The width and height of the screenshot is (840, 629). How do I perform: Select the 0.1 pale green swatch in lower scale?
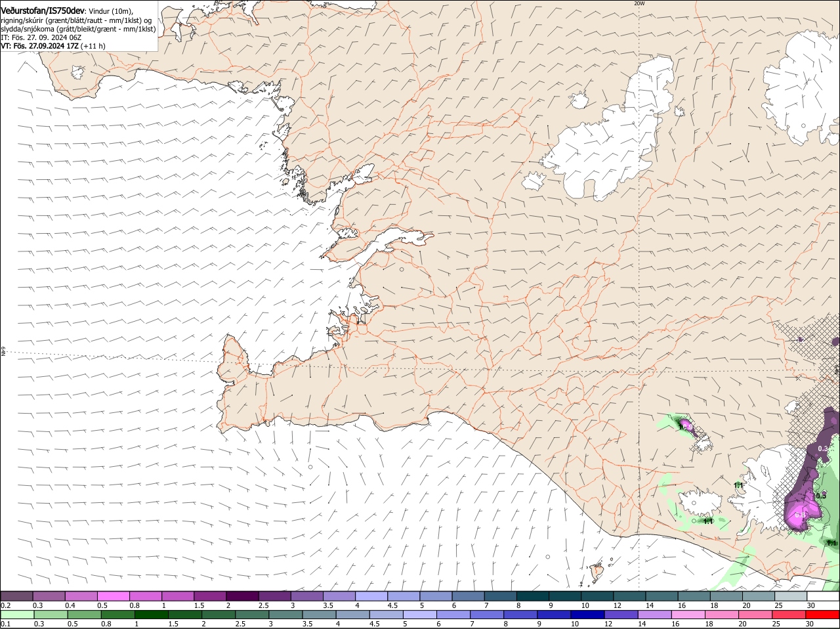pyautogui.click(x=16, y=615)
